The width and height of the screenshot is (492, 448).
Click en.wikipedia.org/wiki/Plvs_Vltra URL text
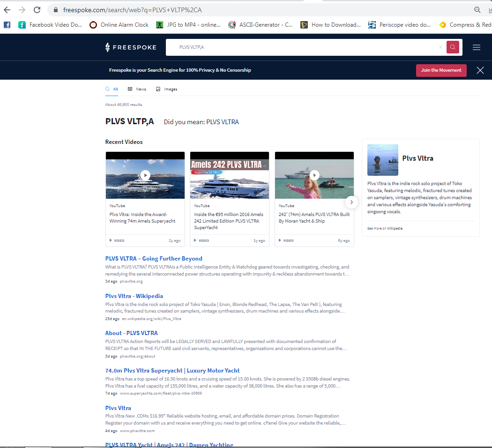pos(151,319)
